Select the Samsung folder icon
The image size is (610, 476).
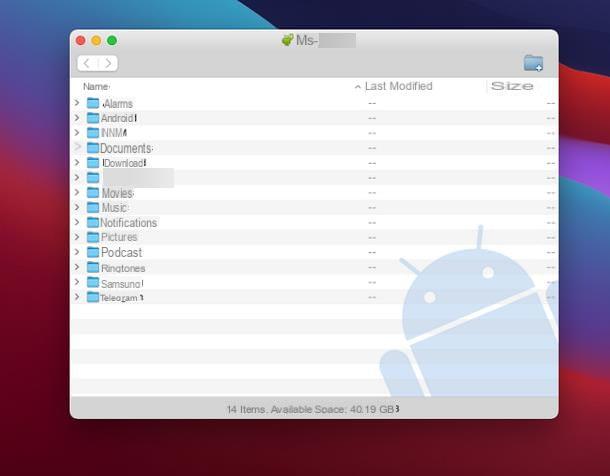[x=93, y=282]
